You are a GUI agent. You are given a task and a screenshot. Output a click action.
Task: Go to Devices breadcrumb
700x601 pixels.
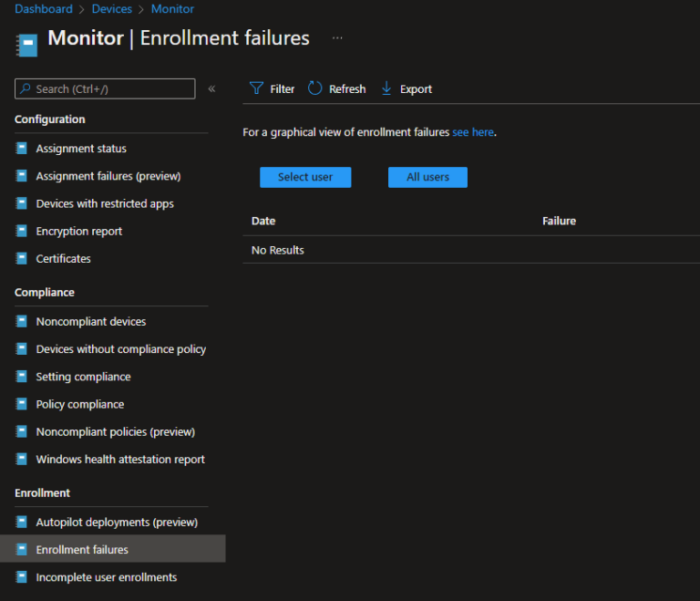point(111,9)
